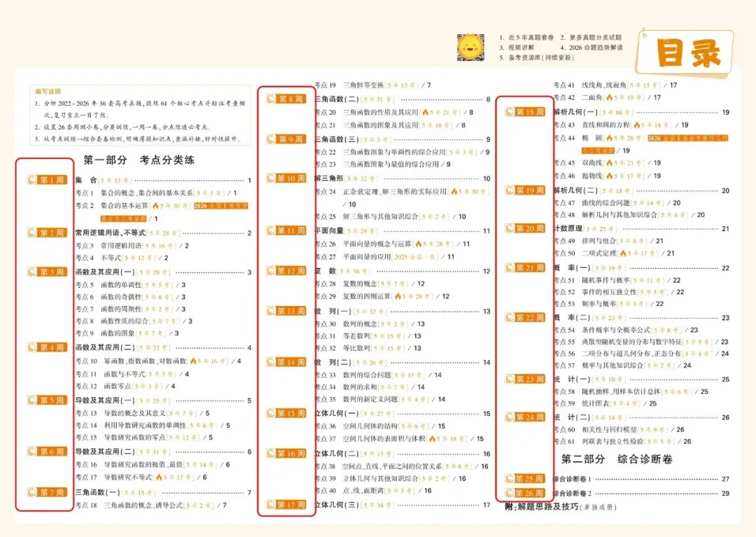Click the heading 第二部分 综合诊断卷
The width and height of the screenshot is (756, 537).
click(x=617, y=459)
